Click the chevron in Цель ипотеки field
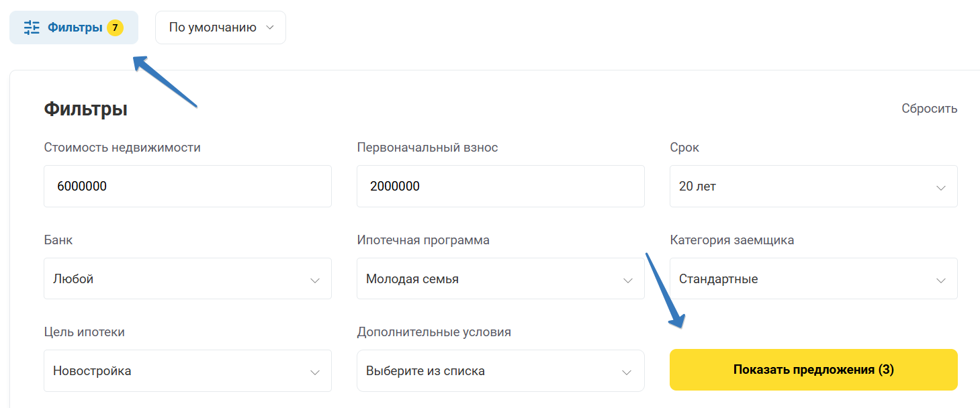 (x=315, y=372)
